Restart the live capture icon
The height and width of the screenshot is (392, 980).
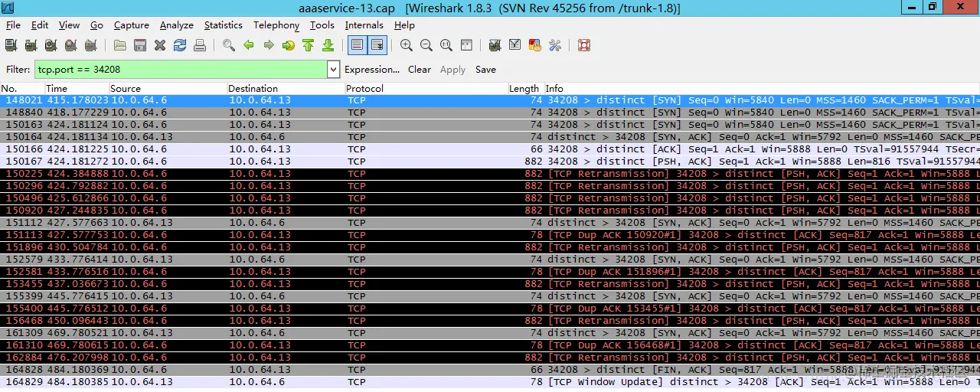tap(91, 45)
